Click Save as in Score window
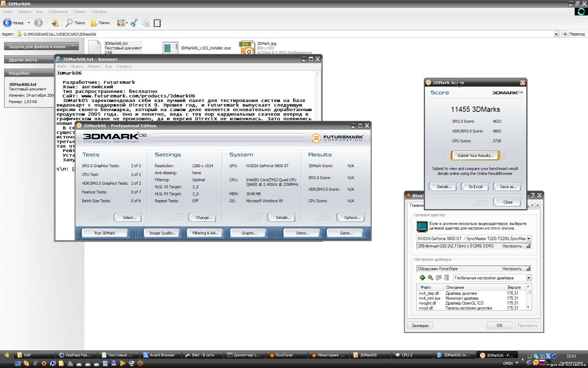Screen dimensions: 588x368 508,187
